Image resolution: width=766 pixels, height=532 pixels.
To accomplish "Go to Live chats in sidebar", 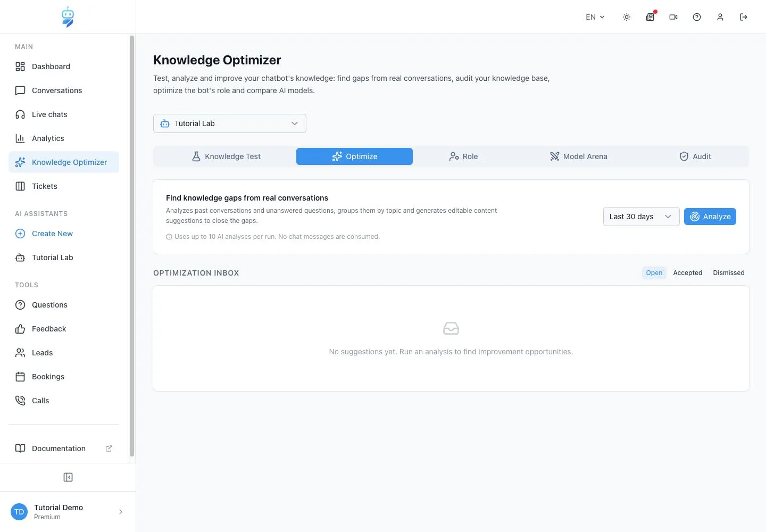I will click(x=64, y=114).
